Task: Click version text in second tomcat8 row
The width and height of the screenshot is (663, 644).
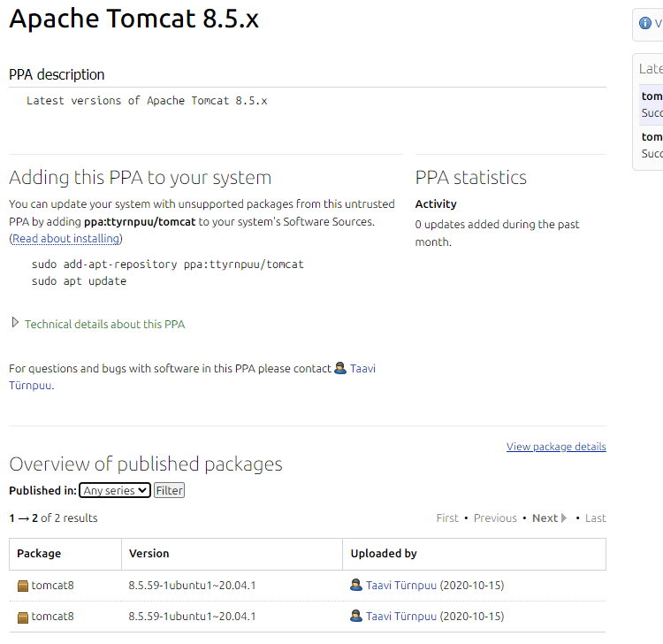Action: pos(192,616)
